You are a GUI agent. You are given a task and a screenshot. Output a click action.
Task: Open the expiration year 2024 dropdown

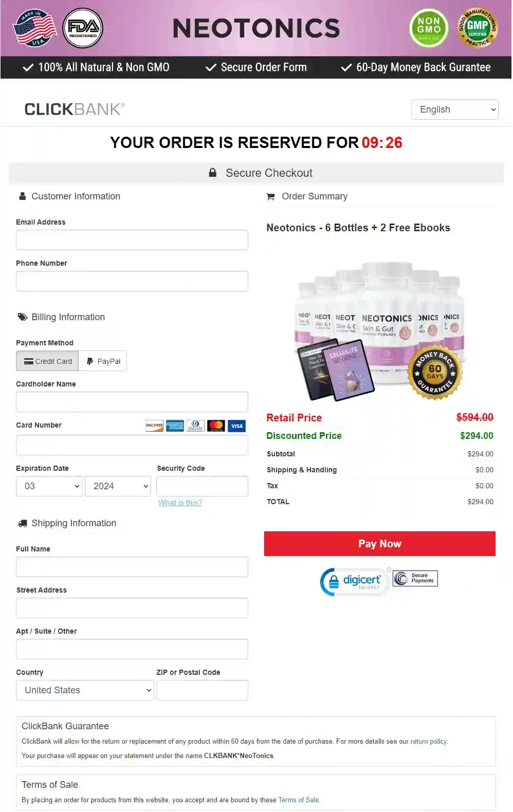tap(118, 486)
